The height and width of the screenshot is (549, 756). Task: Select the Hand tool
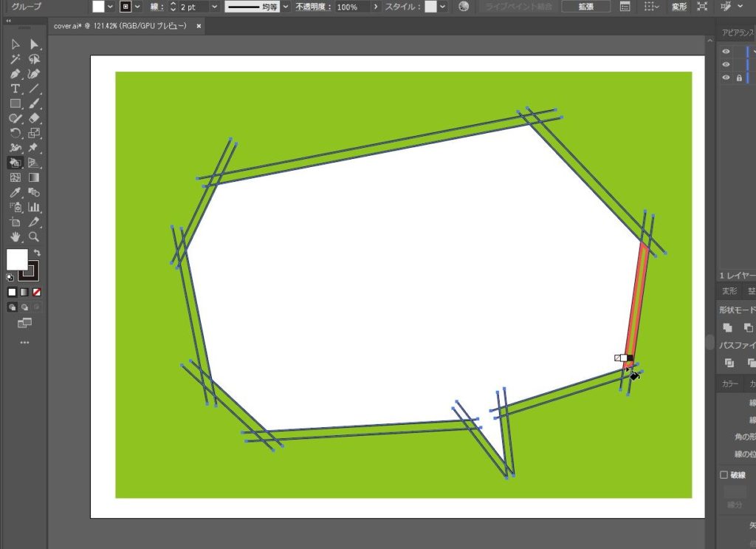[x=15, y=237]
